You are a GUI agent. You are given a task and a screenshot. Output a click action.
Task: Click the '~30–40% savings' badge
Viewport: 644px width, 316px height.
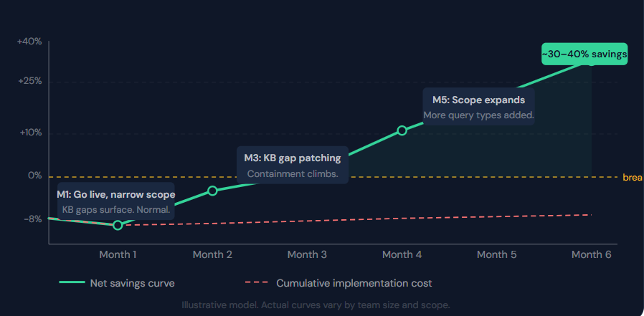(x=584, y=54)
